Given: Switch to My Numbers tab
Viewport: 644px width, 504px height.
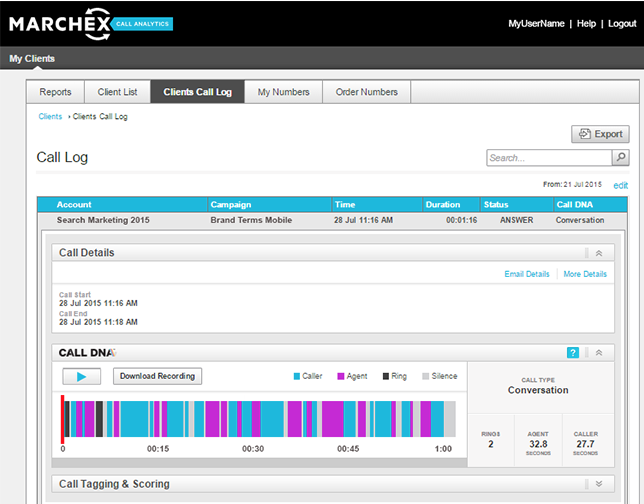Looking at the screenshot, I should 283,92.
